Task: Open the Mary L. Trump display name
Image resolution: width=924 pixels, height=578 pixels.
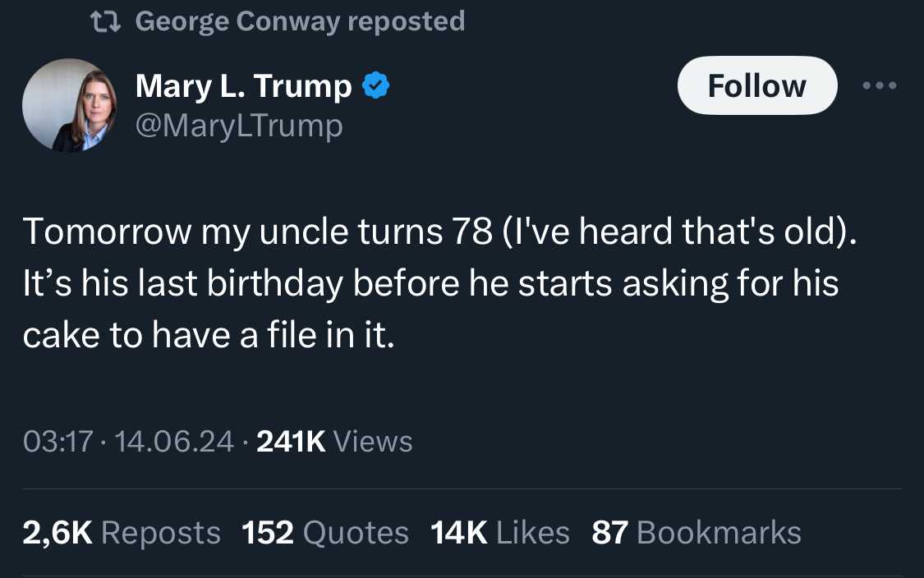Action: pyautogui.click(x=243, y=86)
